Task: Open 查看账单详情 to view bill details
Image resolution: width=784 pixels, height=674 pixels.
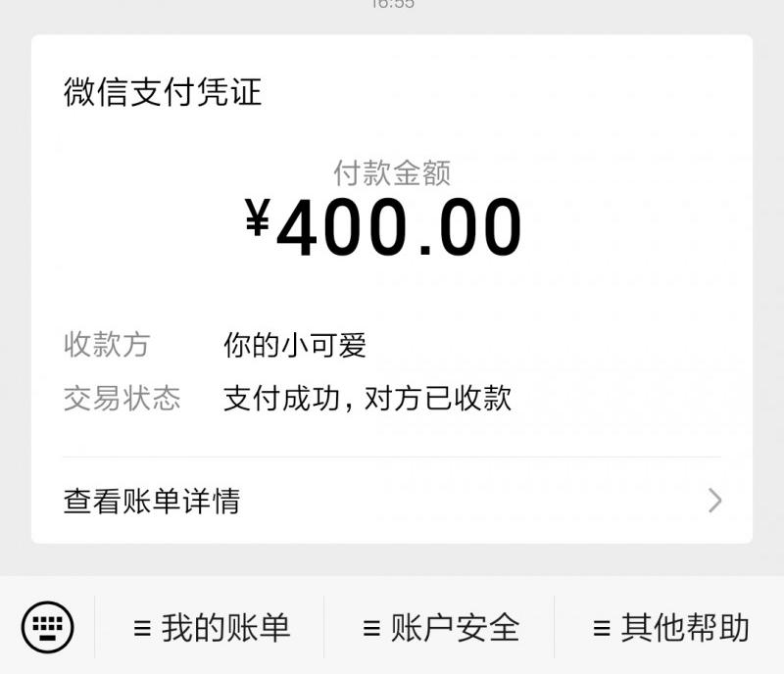Action: pos(153,501)
